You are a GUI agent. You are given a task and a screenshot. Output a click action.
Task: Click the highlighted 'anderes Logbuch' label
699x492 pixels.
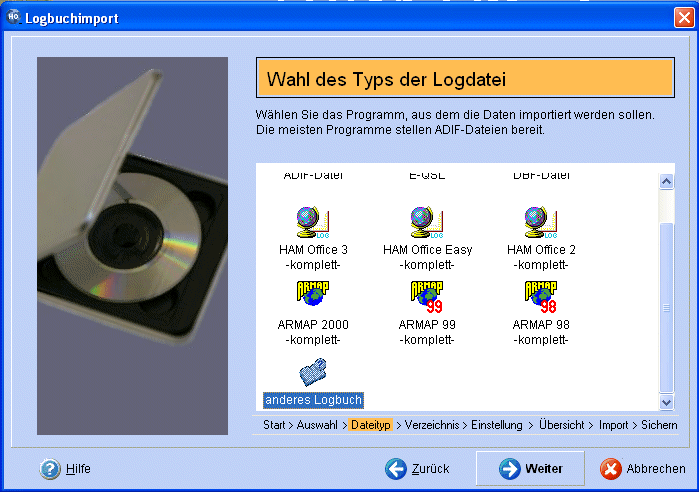tap(313, 400)
